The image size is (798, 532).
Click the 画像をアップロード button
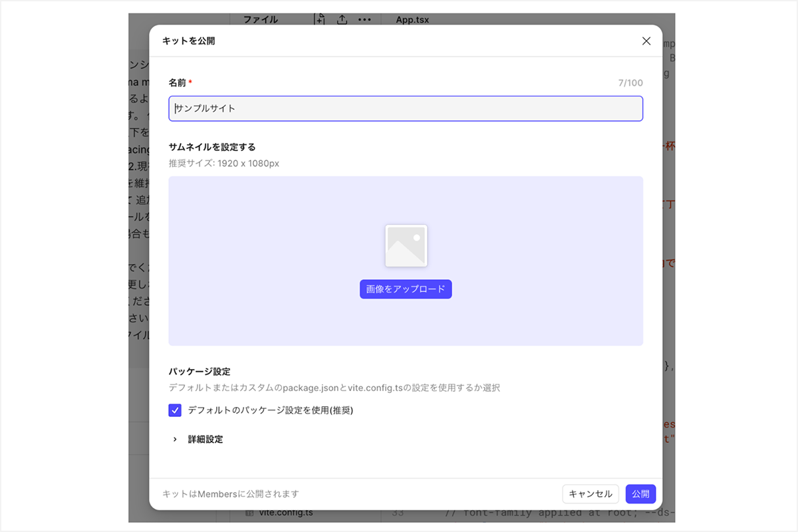[406, 289]
